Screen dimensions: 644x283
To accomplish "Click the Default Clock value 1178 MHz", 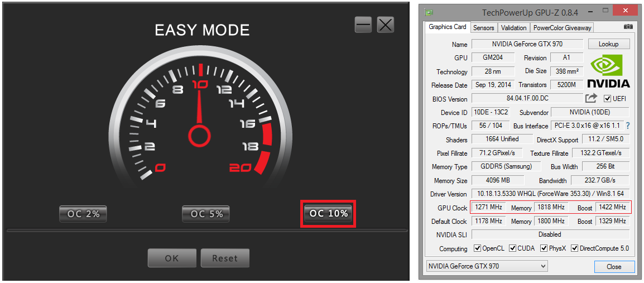I will [x=488, y=221].
